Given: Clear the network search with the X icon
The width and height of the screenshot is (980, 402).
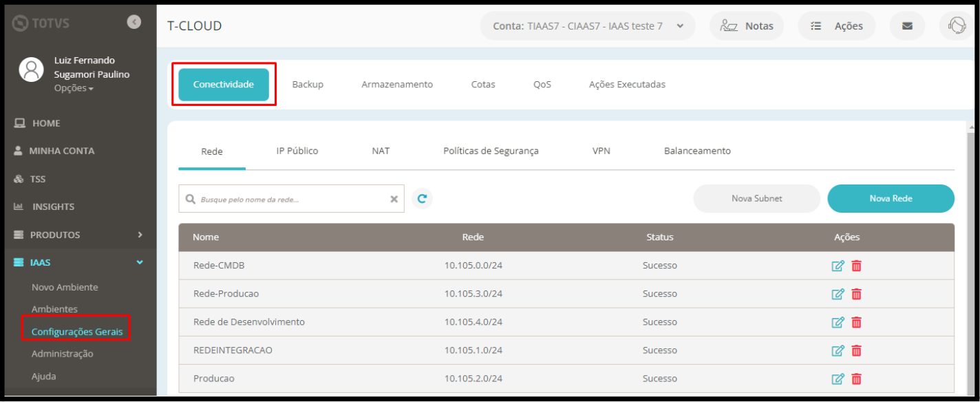Looking at the screenshot, I should (394, 199).
